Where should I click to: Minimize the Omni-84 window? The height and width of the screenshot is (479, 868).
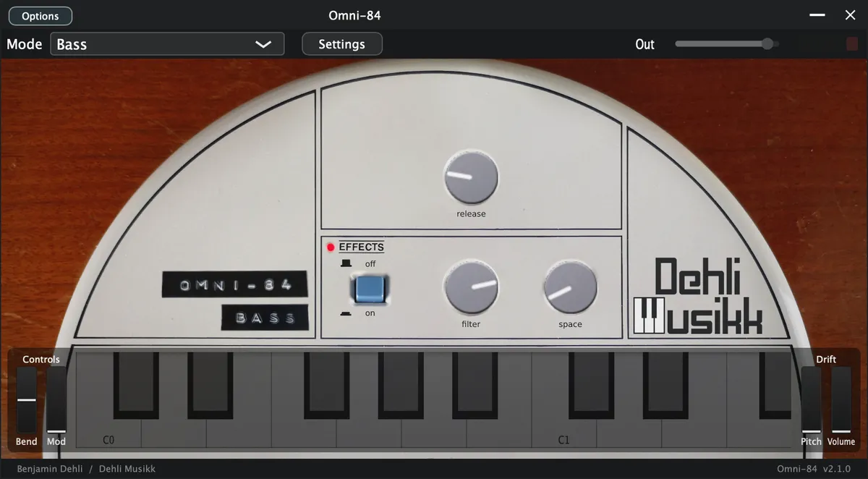[817, 15]
